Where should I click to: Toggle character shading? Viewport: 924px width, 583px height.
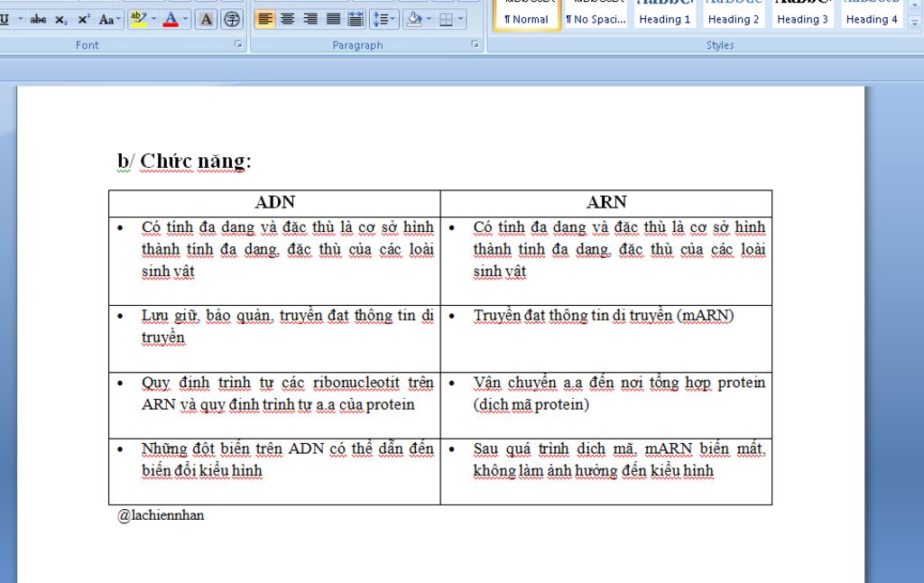[207, 20]
